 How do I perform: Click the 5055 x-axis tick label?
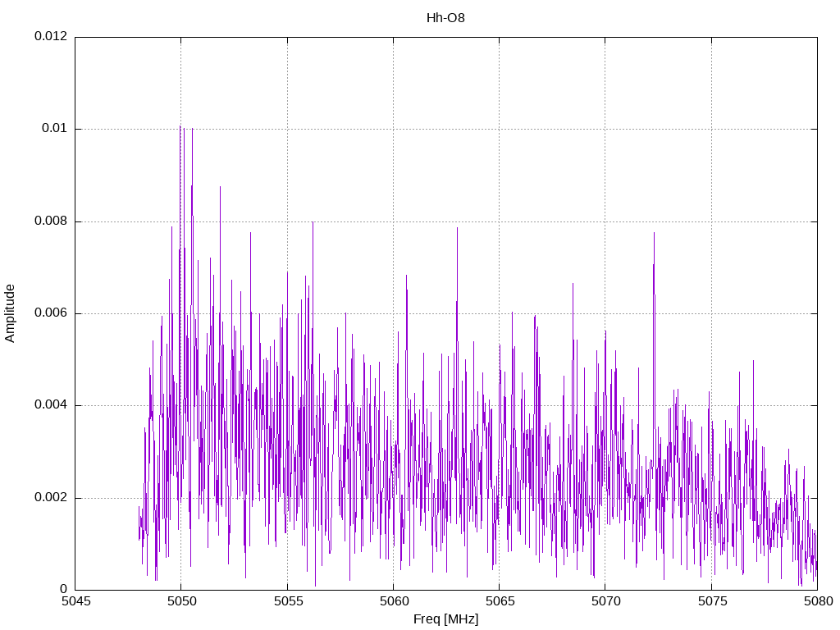click(288, 601)
